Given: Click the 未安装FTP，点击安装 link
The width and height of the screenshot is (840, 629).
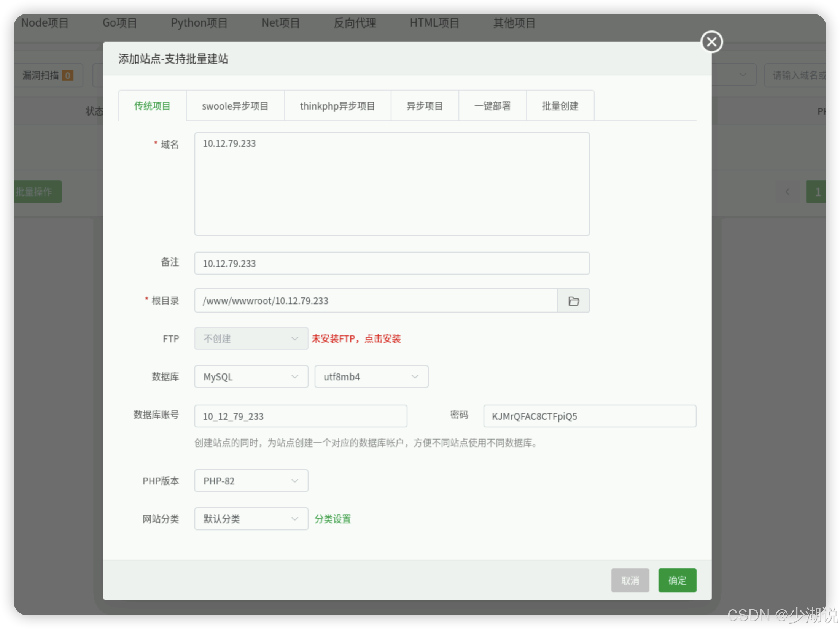Looking at the screenshot, I should coord(356,338).
